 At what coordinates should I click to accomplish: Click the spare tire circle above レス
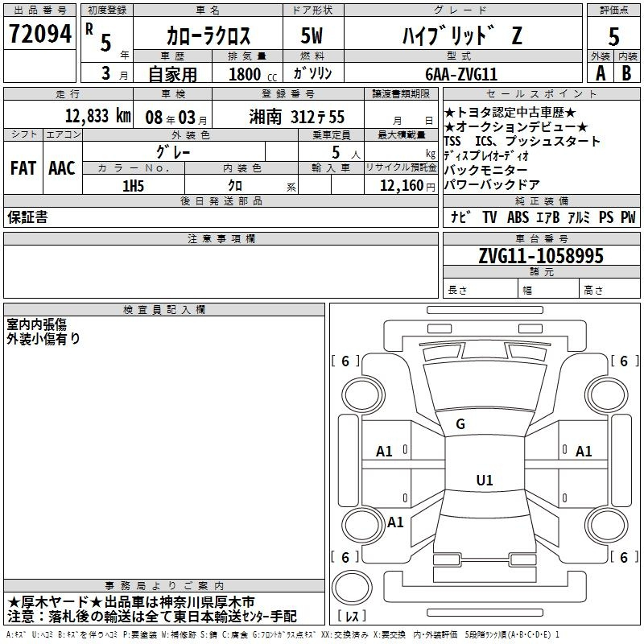coord(352,587)
